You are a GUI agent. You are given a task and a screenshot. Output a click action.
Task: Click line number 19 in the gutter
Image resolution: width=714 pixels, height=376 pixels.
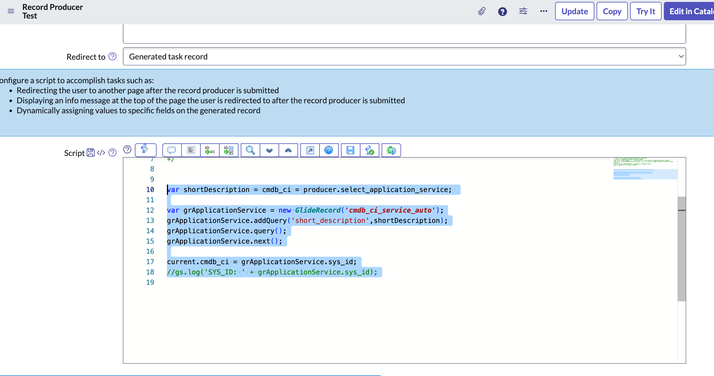point(150,283)
